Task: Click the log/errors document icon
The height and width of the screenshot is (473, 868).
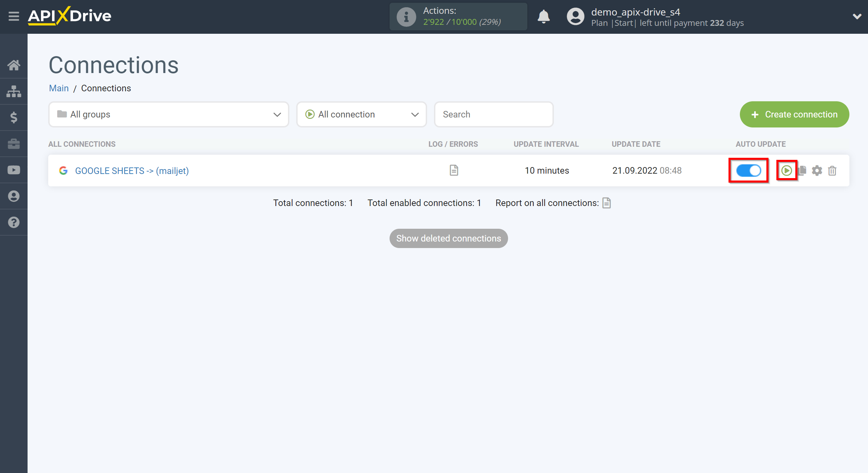Action: 454,170
